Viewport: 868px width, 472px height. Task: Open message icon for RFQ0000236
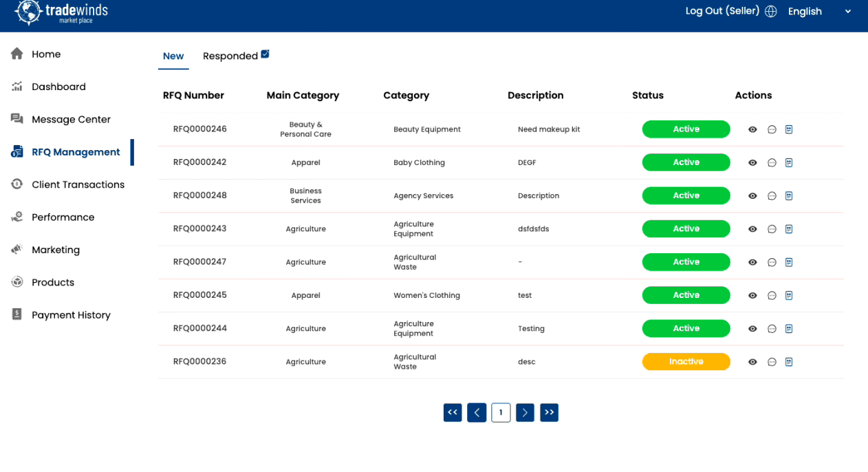772,362
